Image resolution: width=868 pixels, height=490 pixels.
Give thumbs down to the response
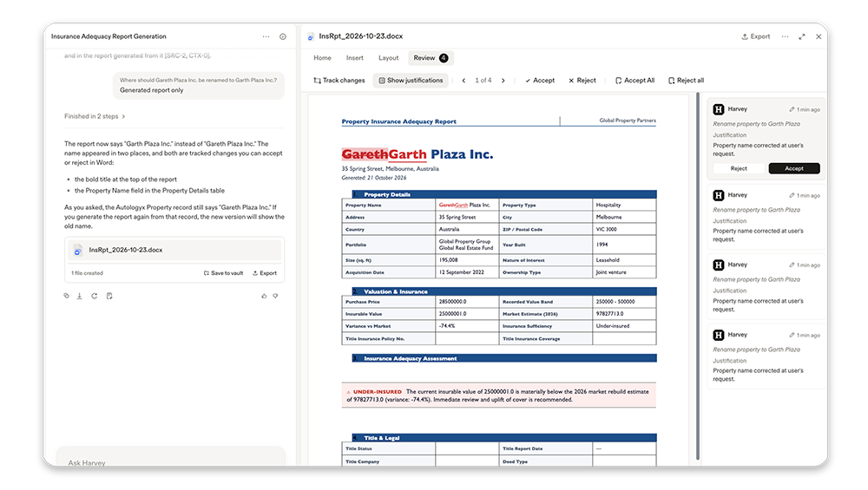point(275,296)
